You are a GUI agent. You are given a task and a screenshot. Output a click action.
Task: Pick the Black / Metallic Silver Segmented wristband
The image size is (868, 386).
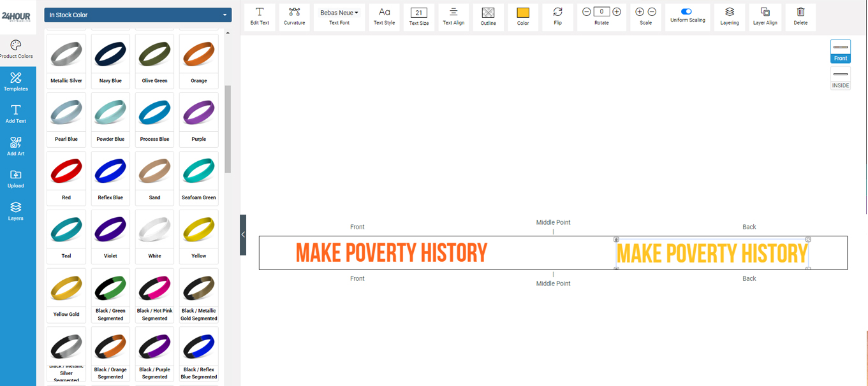[x=66, y=354]
